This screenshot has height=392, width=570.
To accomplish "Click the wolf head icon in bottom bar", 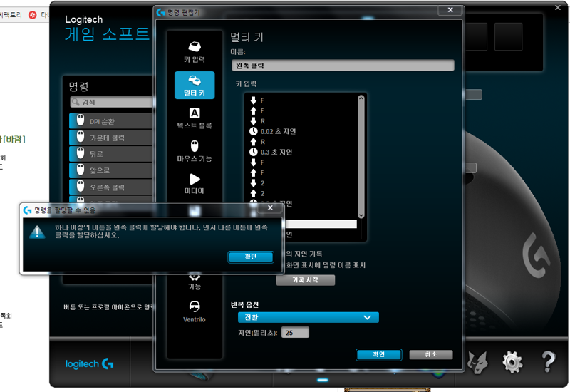I will coord(477,363).
